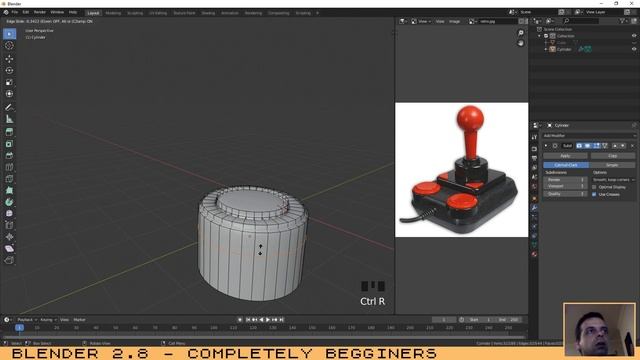640x360 pixels.
Task: Open the Modifiers wrench properties tab
Action: click(x=534, y=208)
